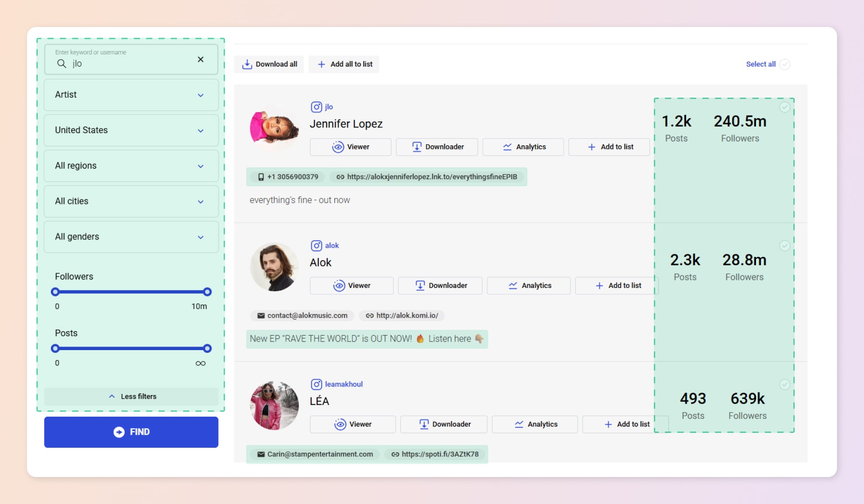Click Add all to list
The width and height of the screenshot is (864, 504).
344,64
